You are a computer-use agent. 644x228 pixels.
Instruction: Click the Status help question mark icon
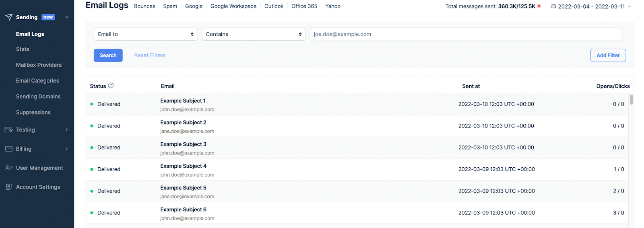111,86
